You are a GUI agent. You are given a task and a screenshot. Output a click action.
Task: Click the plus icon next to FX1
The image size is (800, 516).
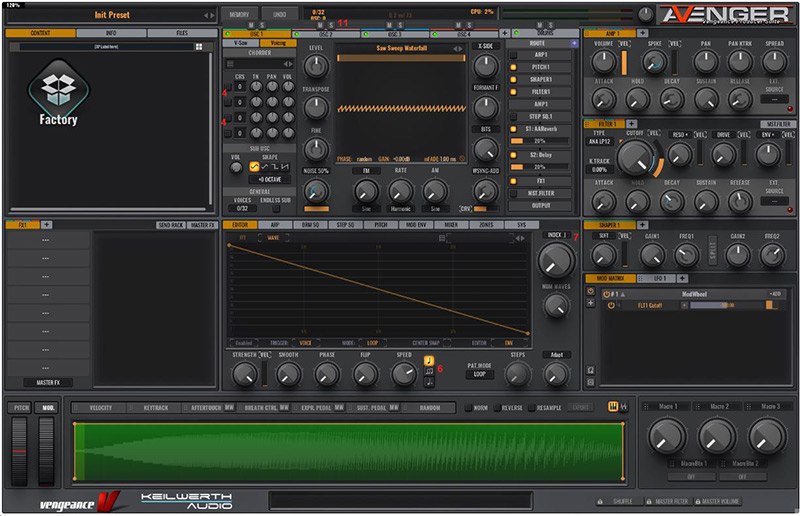click(x=47, y=225)
